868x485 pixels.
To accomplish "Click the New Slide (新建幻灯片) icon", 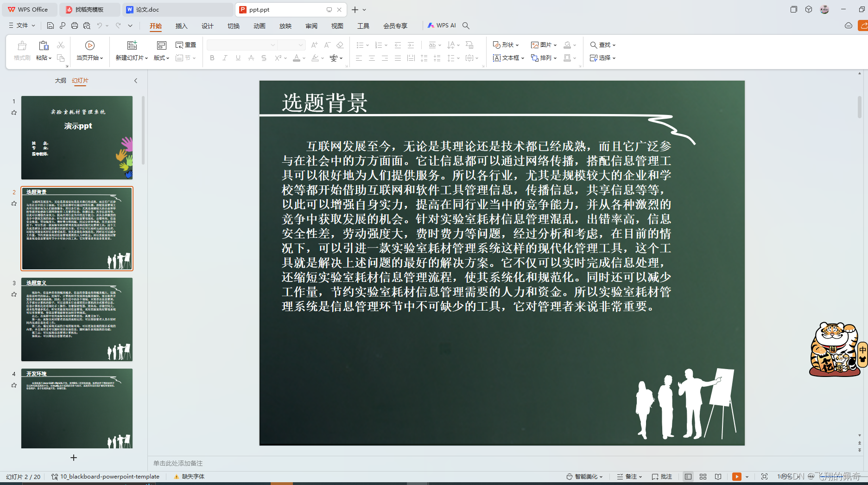I will (x=132, y=45).
